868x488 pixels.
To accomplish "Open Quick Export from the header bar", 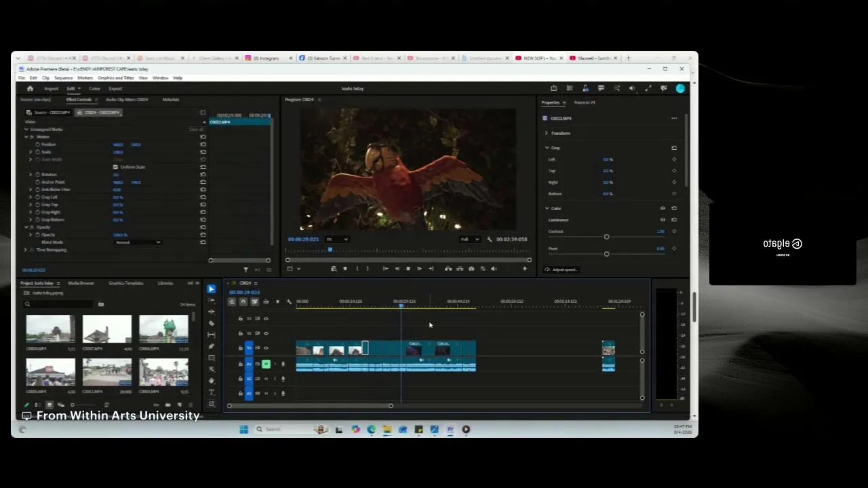I will [554, 88].
